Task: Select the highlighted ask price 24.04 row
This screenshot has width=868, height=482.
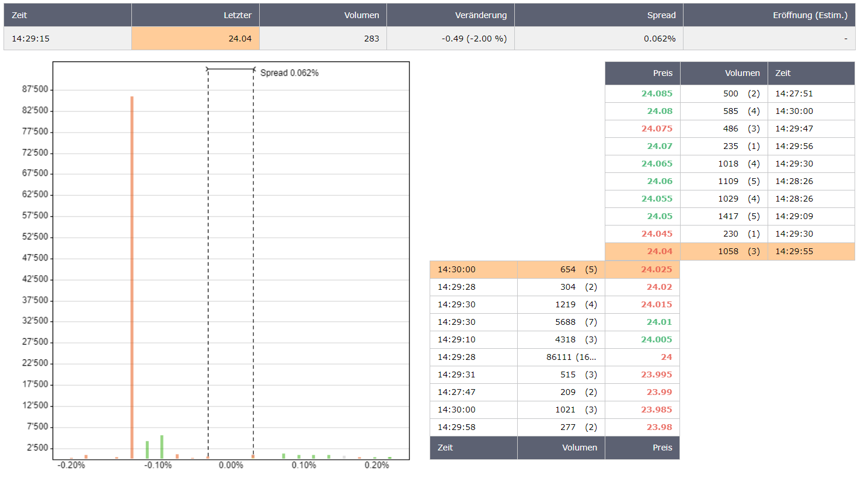Action: [x=730, y=251]
